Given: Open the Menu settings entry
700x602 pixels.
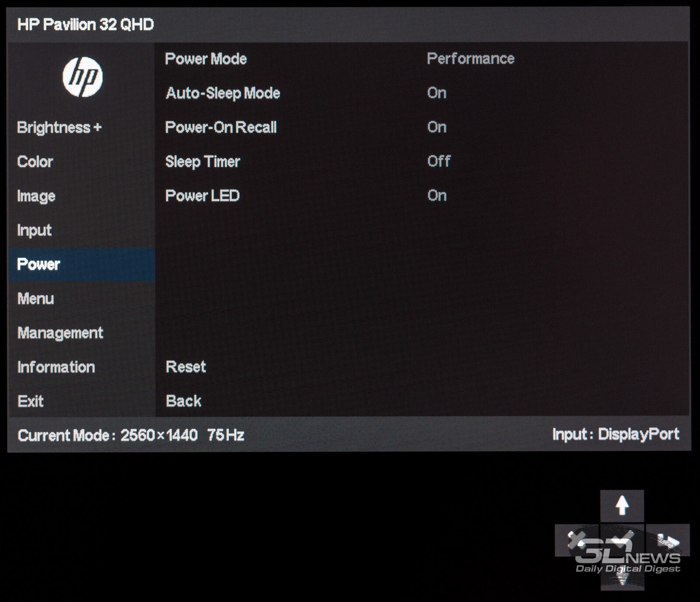Looking at the screenshot, I should point(36,299).
